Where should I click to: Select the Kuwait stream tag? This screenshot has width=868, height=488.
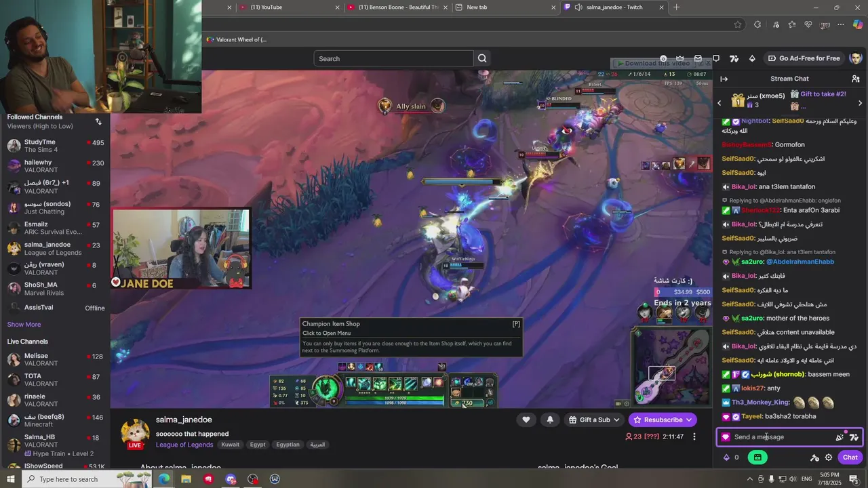(x=231, y=445)
